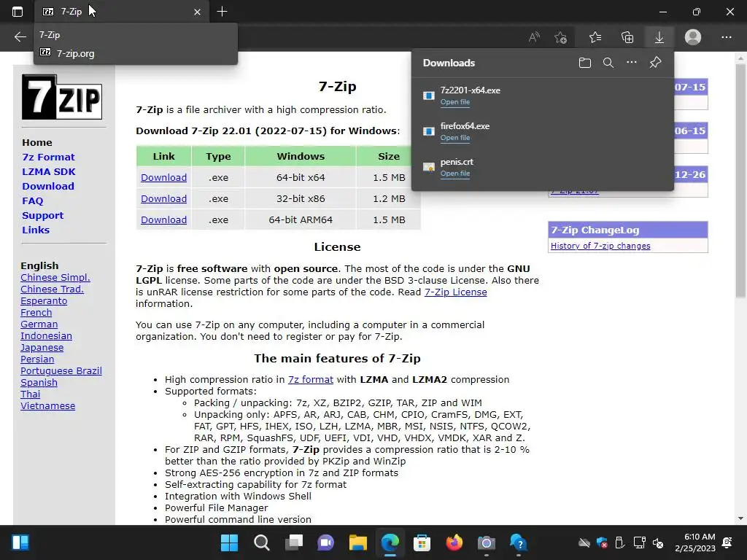Open file link under 7z2201-x64.exe
Image resolution: width=747 pixels, height=560 pixels.
coord(455,102)
